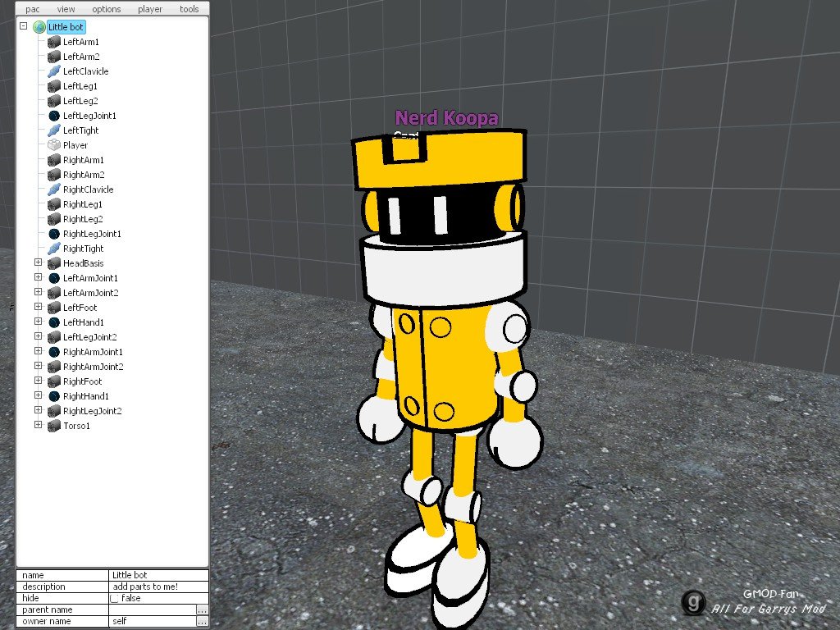Expand the RightArmJoint2 node

click(x=38, y=366)
